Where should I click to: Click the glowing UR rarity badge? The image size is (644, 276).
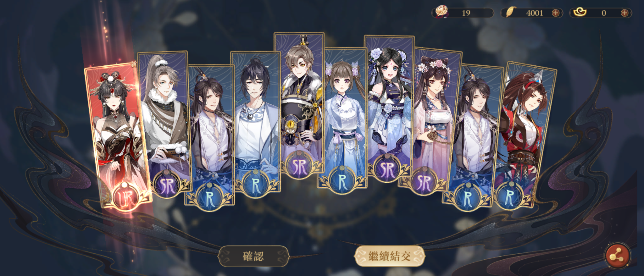[125, 198]
